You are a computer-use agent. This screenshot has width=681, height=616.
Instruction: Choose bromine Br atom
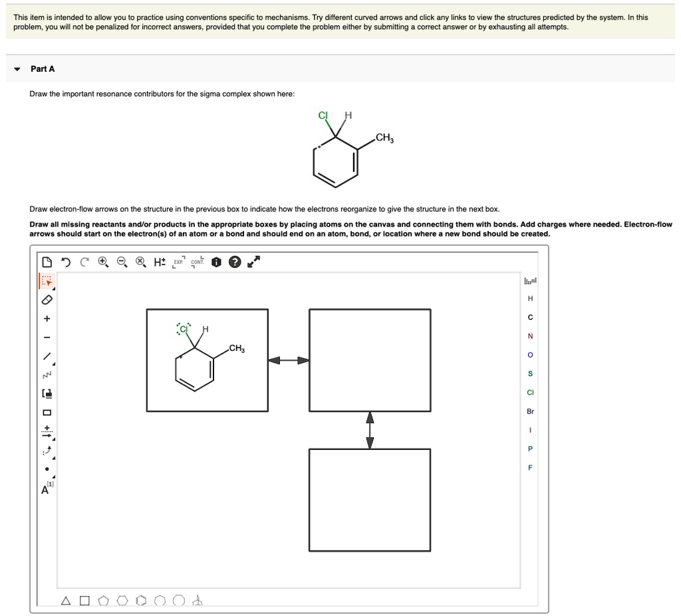(x=530, y=411)
